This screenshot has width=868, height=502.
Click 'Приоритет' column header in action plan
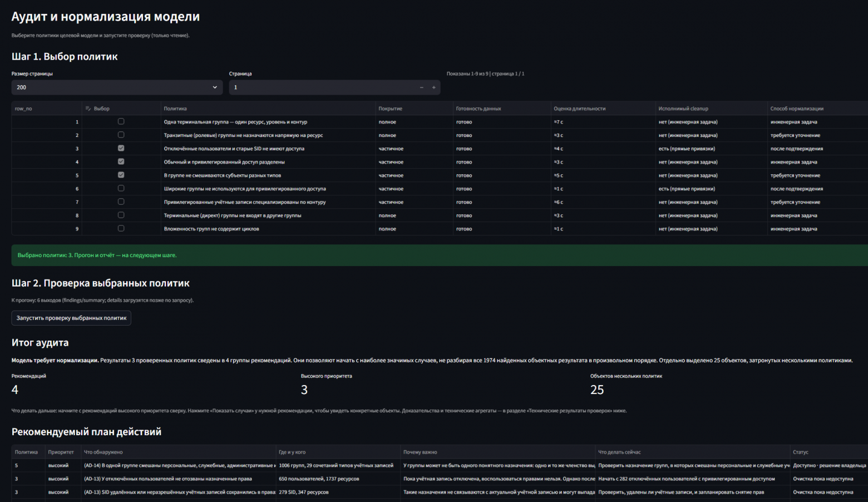(62, 452)
